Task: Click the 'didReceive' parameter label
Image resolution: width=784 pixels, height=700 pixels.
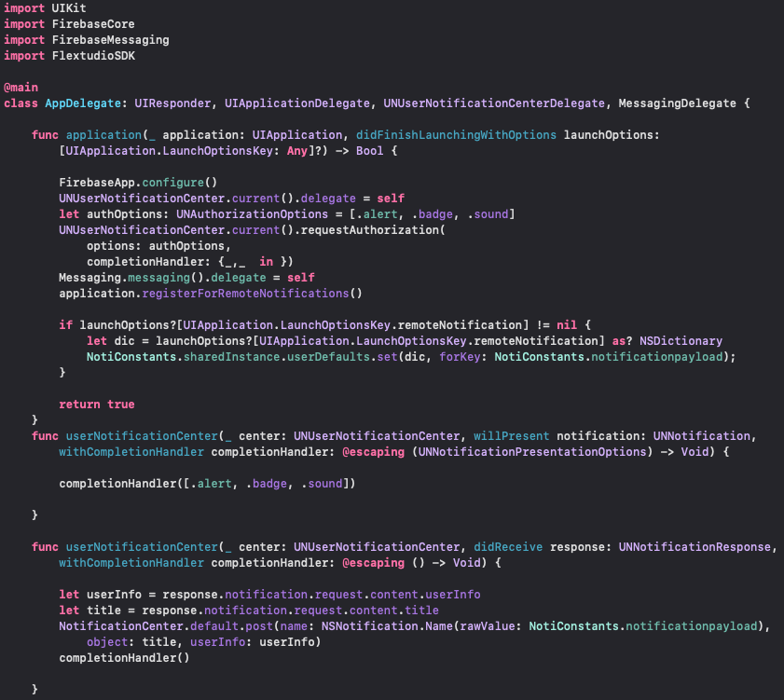Action: pos(508,547)
